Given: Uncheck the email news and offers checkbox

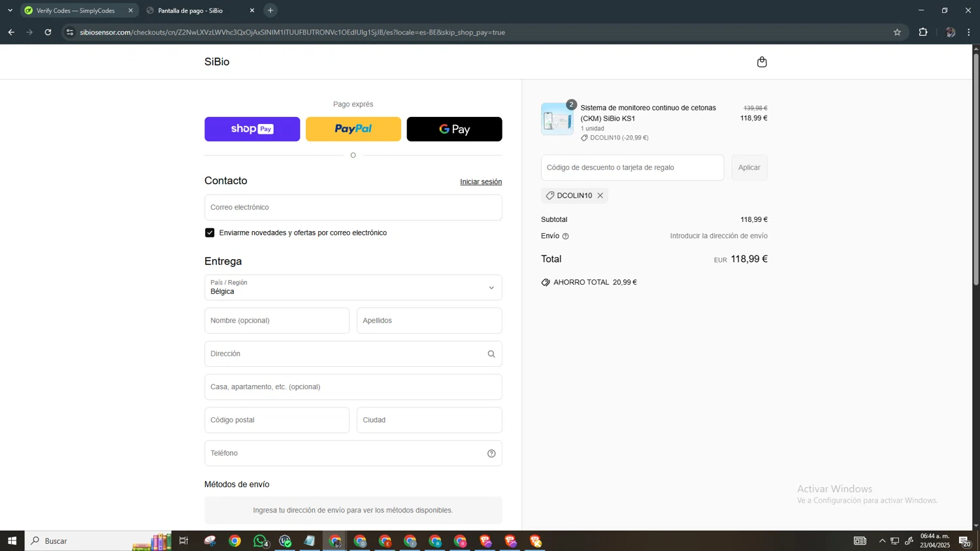Looking at the screenshot, I should pyautogui.click(x=210, y=232).
